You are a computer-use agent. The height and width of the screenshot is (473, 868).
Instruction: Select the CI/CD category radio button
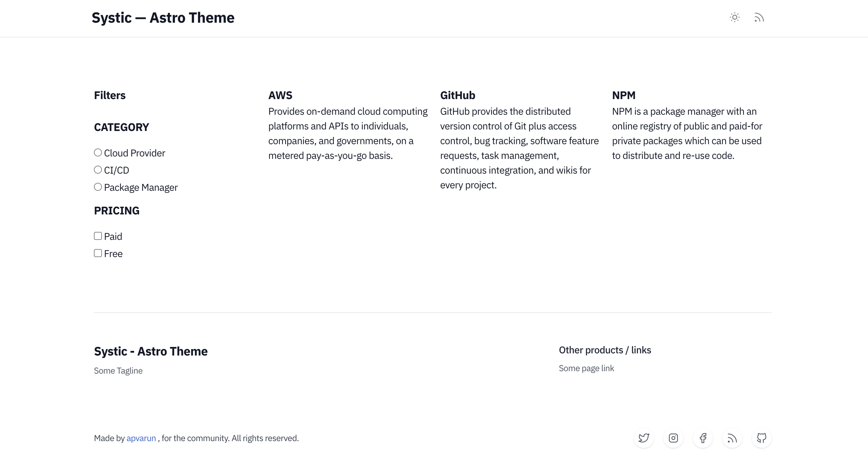98,170
